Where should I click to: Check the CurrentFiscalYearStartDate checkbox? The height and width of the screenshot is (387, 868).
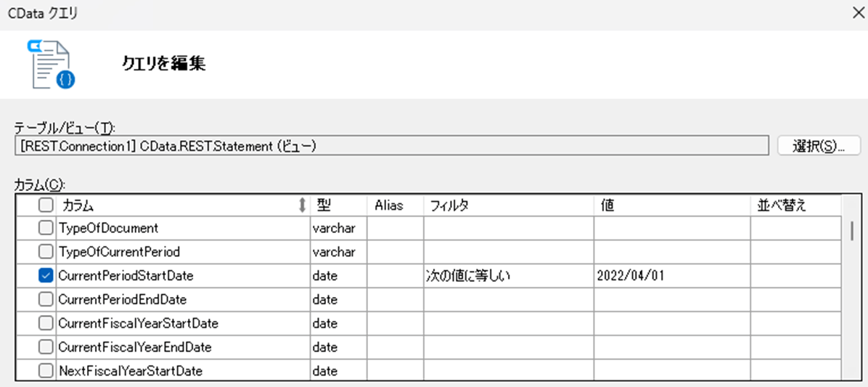(46, 323)
